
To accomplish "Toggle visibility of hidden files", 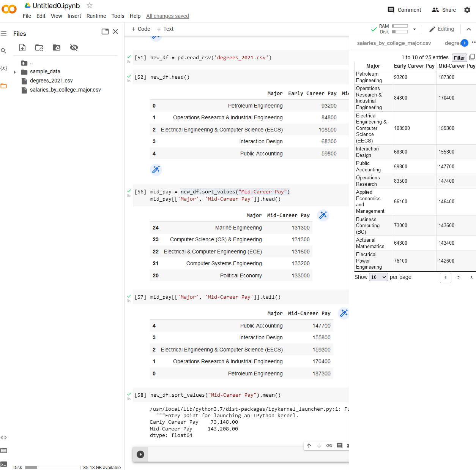I will coord(74,47).
